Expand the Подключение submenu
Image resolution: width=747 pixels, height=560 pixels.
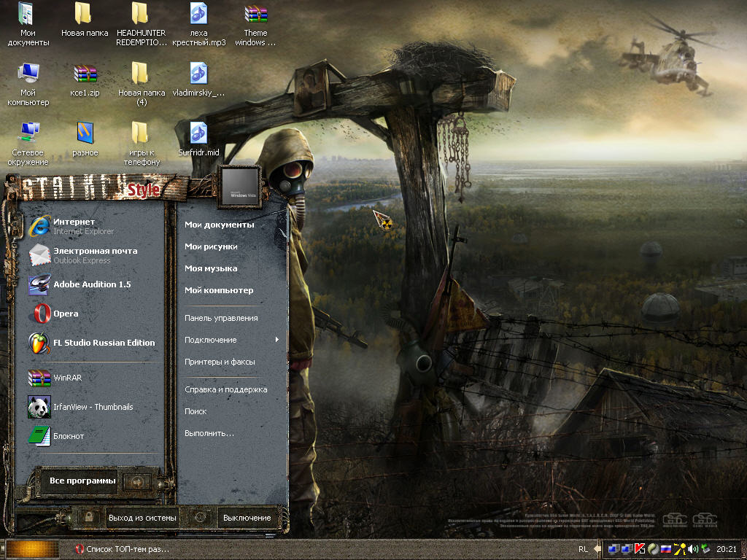pyautogui.click(x=232, y=340)
